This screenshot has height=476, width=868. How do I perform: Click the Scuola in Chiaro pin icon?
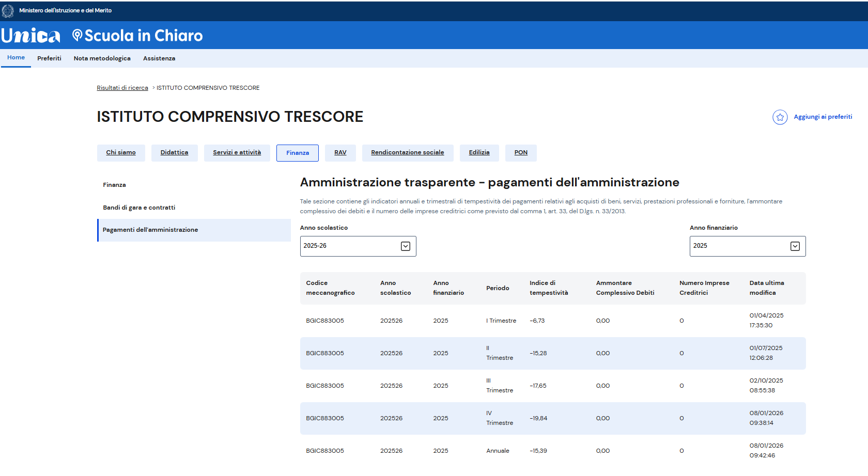click(x=78, y=36)
